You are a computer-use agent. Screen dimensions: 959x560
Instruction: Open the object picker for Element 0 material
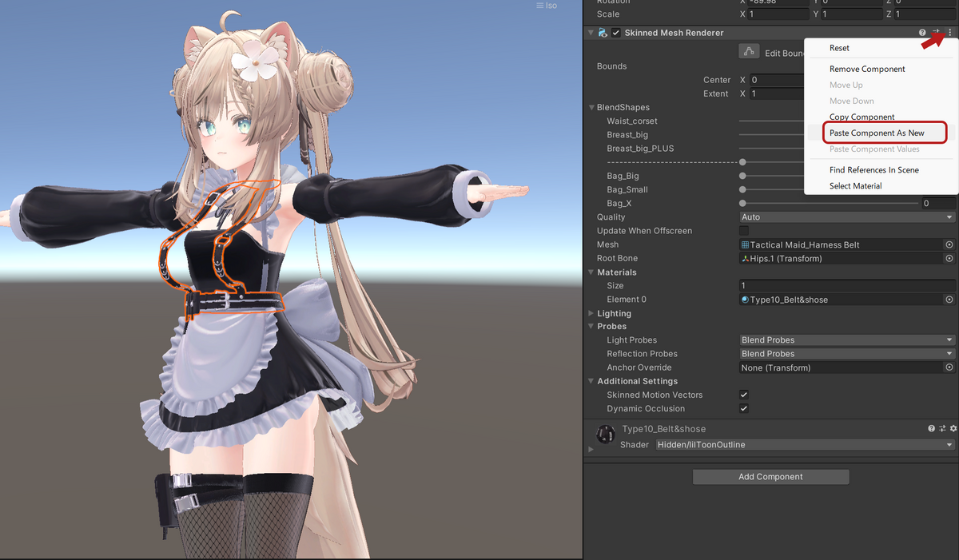949,299
